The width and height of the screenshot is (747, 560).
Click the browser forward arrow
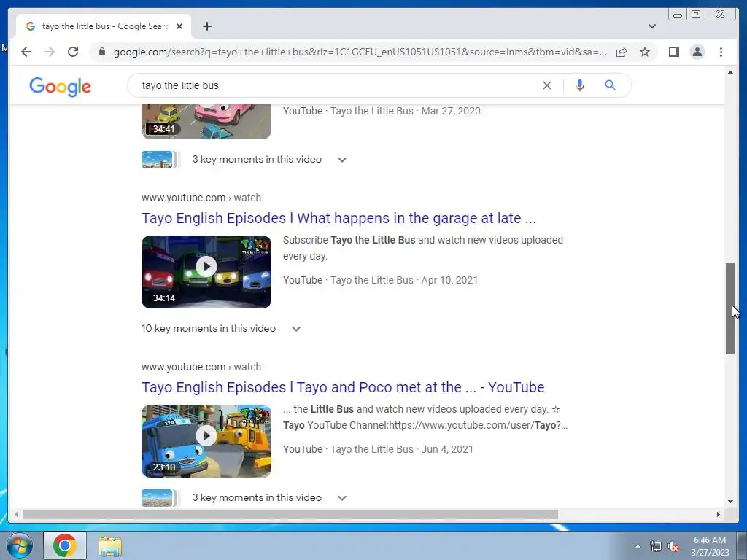(x=50, y=52)
